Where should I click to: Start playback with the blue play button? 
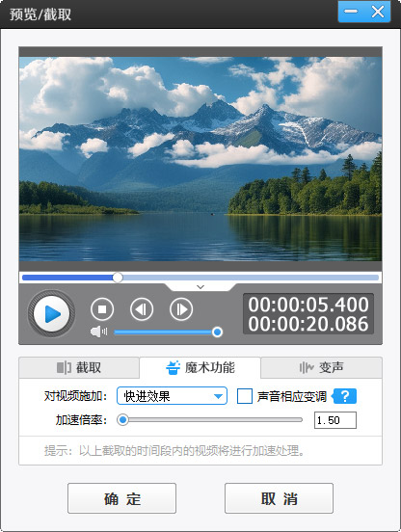[x=51, y=314]
